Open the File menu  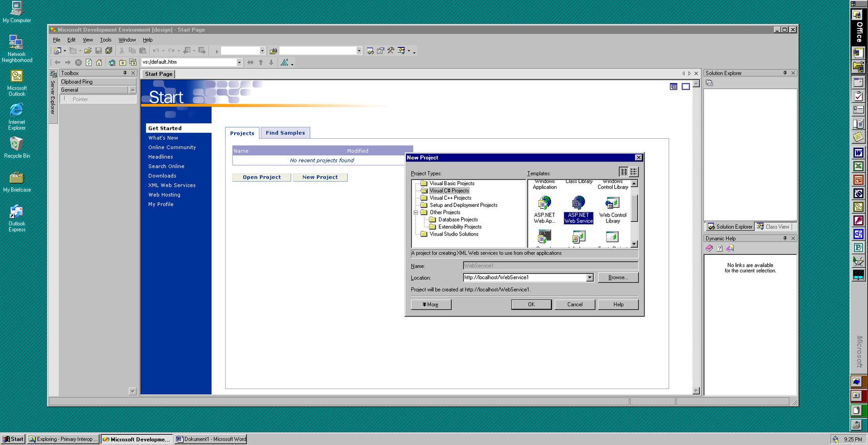tap(57, 40)
